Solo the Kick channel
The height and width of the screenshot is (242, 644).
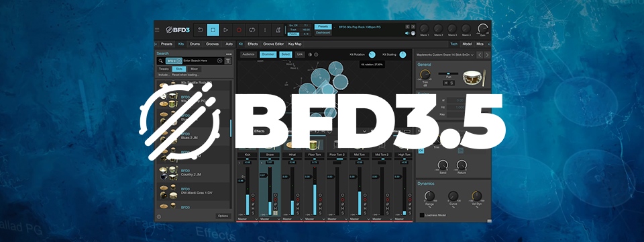(253, 213)
